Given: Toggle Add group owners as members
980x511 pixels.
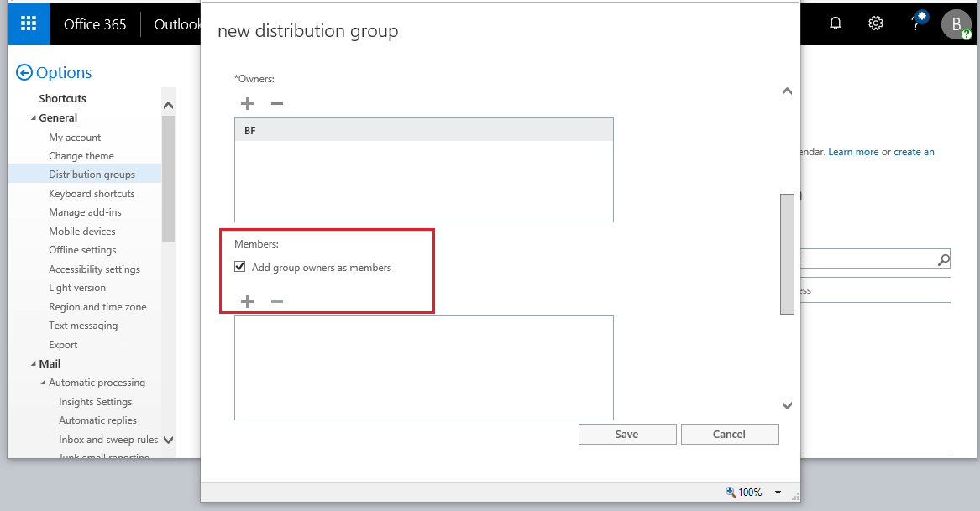Looking at the screenshot, I should [x=240, y=267].
